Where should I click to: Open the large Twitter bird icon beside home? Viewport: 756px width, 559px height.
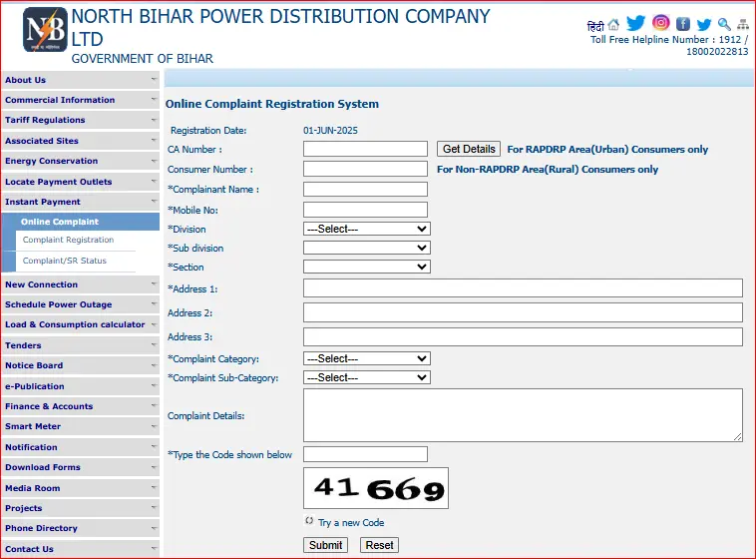coord(635,23)
